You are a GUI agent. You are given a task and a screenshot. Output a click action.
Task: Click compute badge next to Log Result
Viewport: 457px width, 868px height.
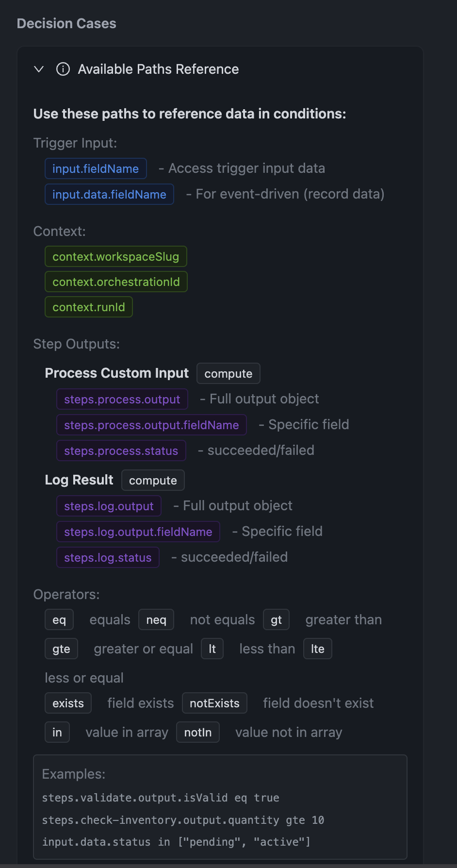153,481
